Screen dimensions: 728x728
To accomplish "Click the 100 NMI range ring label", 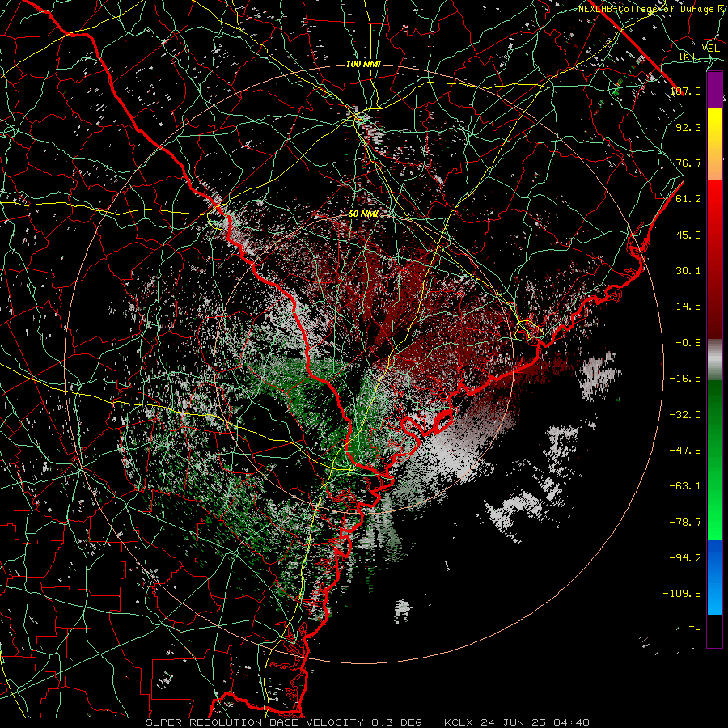I will (363, 64).
